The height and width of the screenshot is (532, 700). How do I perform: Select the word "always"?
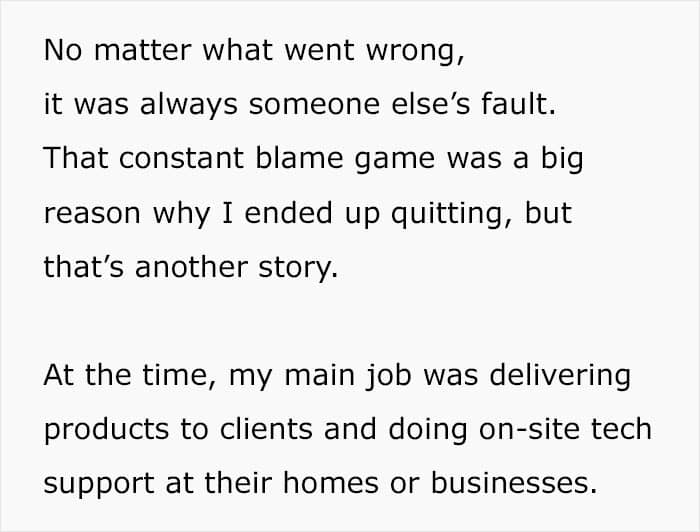point(188,106)
